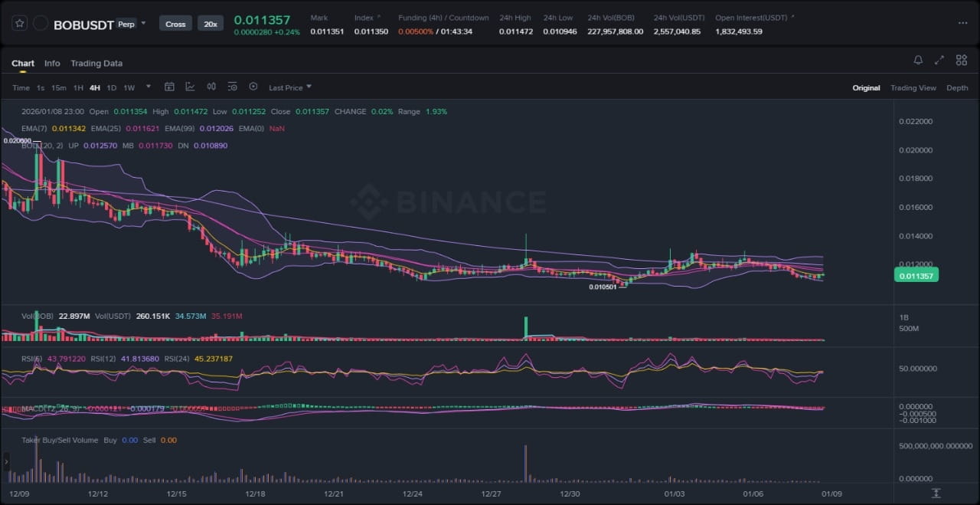Click the bell price alert icon
The height and width of the screenshot is (505, 980).
pos(918,60)
